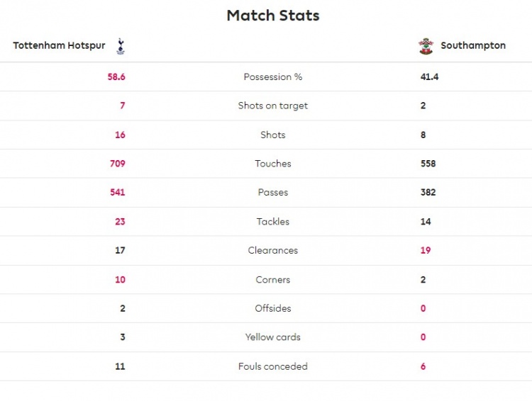
Task: Click the Fouls conceded label
Action: click(x=273, y=366)
